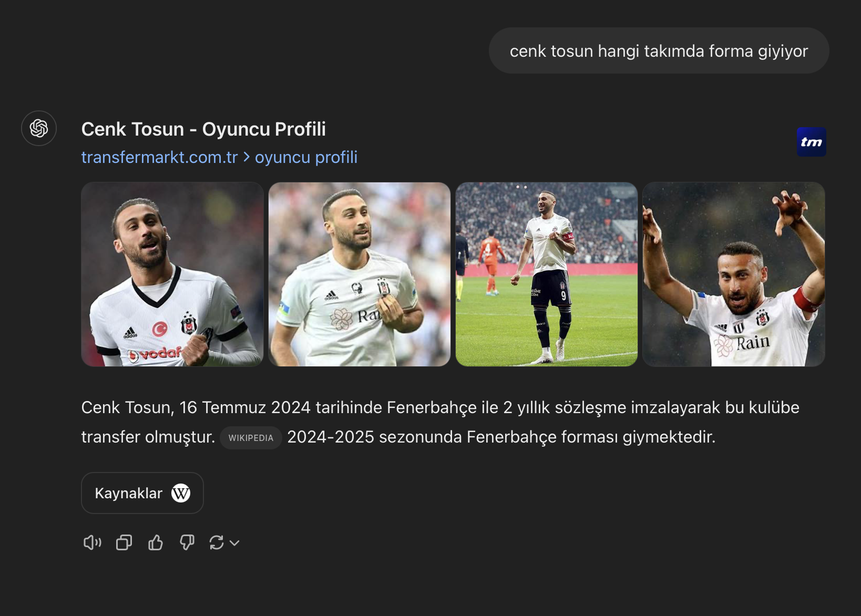
Task: Expand the regenerate options chevron
Action: pyautogui.click(x=235, y=543)
